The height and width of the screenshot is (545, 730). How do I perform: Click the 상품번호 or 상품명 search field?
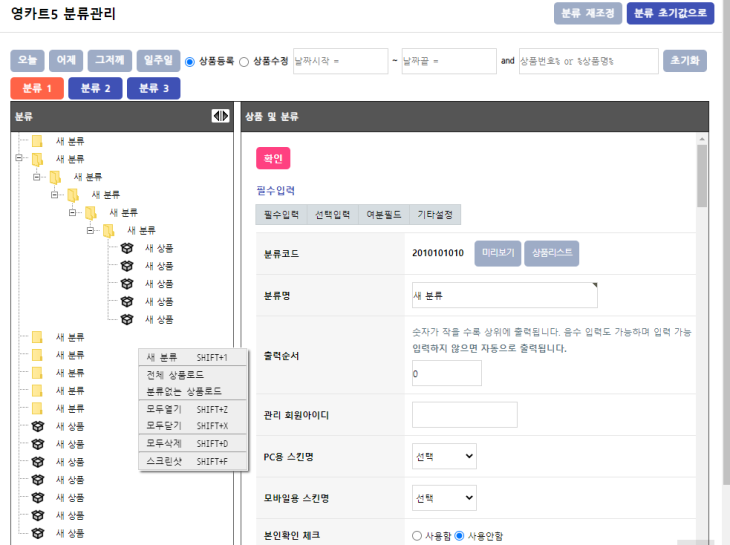[589, 61]
